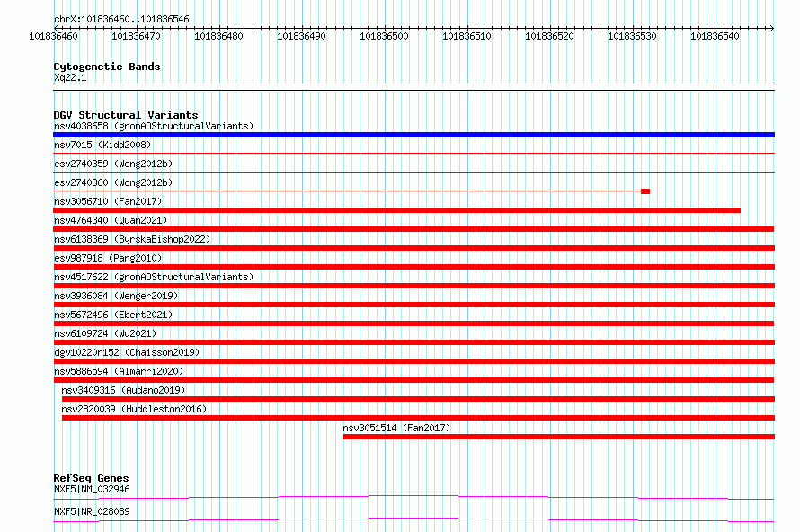
Task: Click the RefSeq Genes track title
Action: click(x=91, y=478)
